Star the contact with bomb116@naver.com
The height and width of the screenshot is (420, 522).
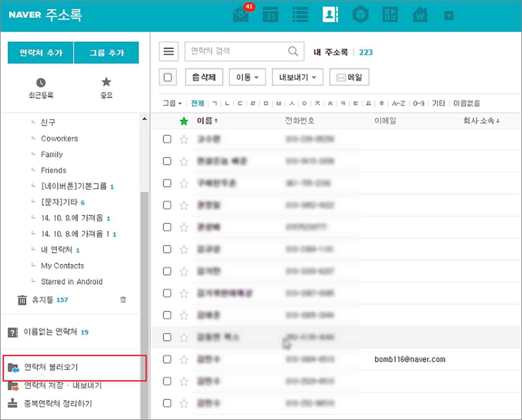click(x=184, y=359)
